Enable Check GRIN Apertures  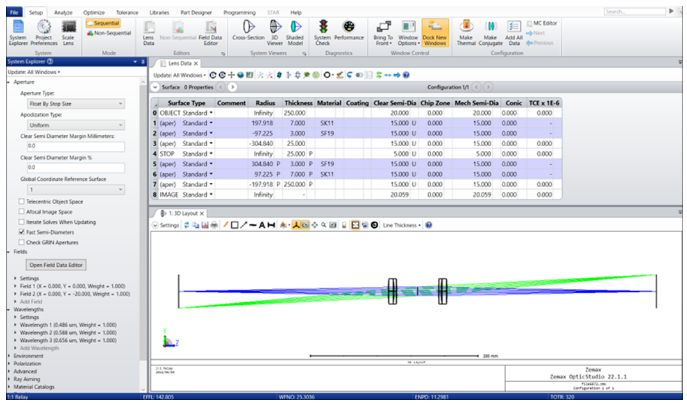pos(21,242)
